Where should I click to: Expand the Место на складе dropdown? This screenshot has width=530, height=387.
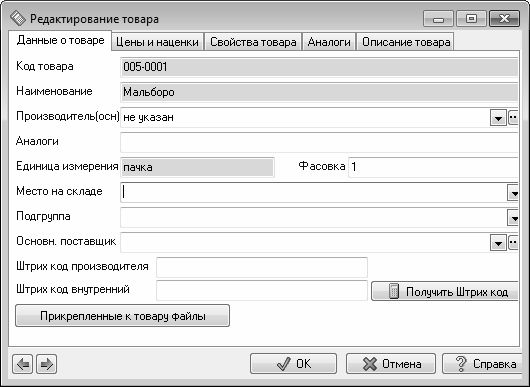point(513,193)
